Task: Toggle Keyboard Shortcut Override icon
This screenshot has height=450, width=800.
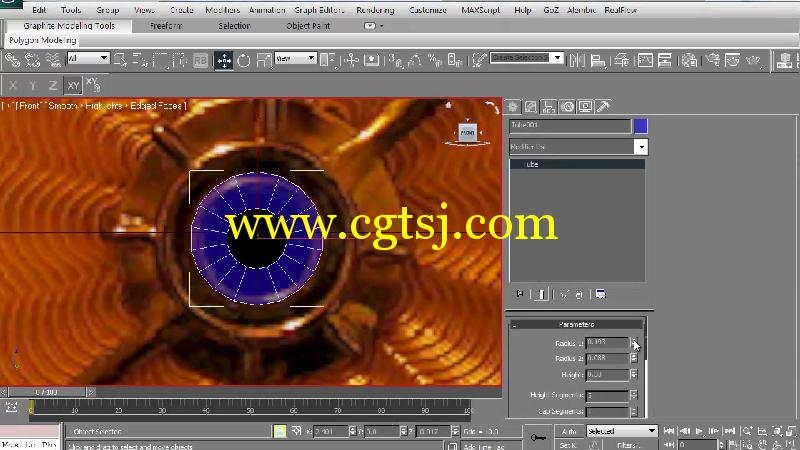Action: click(x=371, y=60)
